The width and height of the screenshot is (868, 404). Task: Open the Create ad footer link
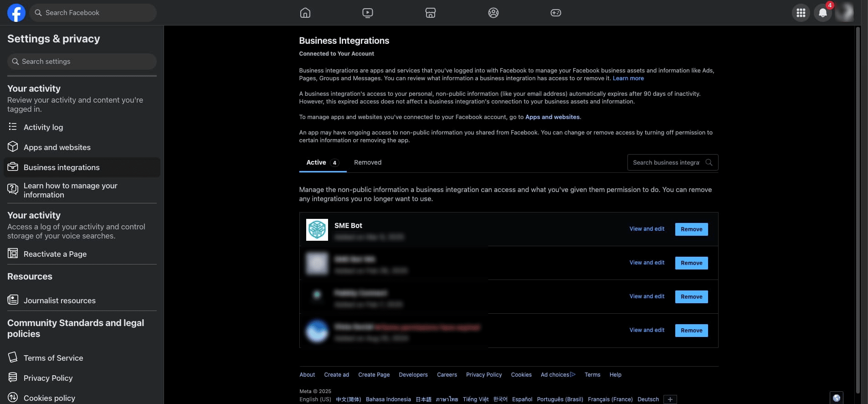click(x=337, y=375)
